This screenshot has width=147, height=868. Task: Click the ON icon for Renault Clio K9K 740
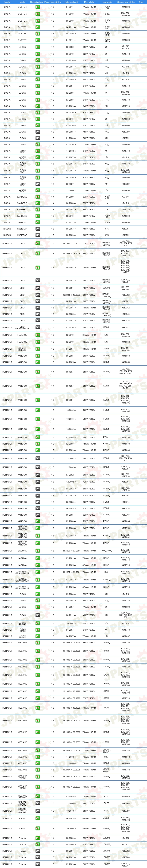tap(38, 314)
